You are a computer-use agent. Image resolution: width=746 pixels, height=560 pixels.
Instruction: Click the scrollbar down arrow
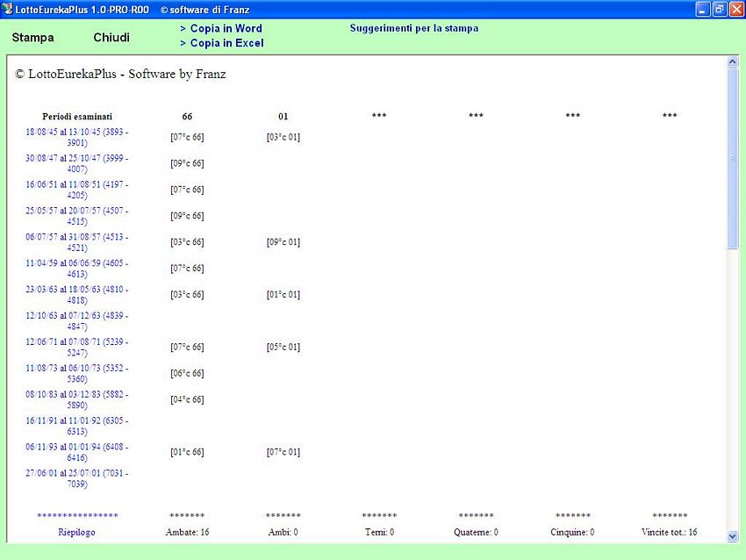click(733, 536)
